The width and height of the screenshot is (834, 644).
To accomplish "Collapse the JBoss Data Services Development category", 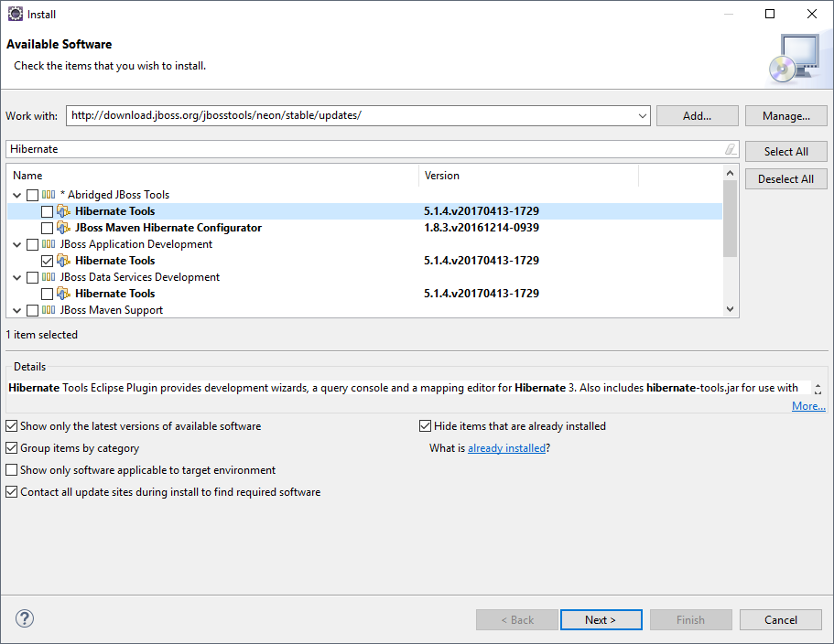I will [x=17, y=277].
